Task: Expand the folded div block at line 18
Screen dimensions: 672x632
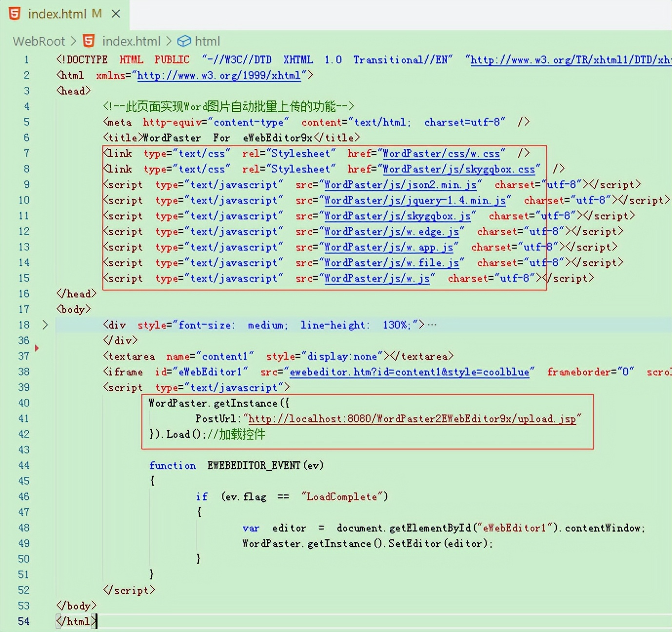Action: tap(45, 325)
